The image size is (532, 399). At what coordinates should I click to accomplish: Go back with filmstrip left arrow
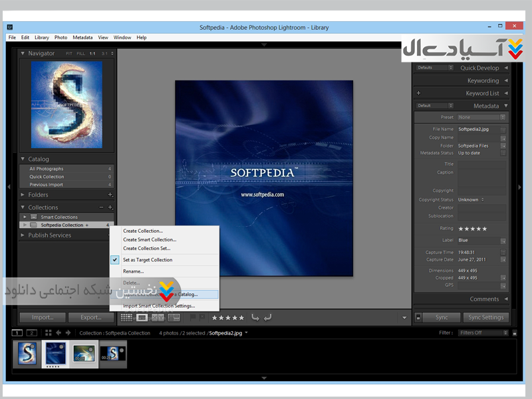click(x=59, y=332)
